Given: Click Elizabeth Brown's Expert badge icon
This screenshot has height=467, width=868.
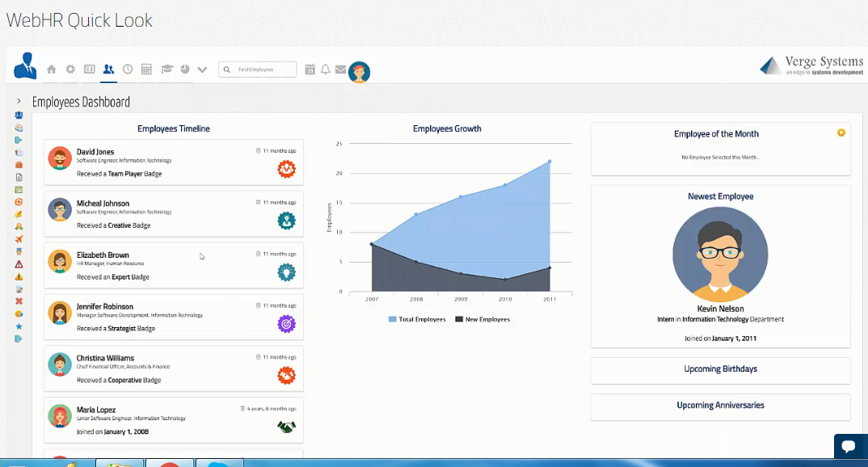Looking at the screenshot, I should click(286, 271).
